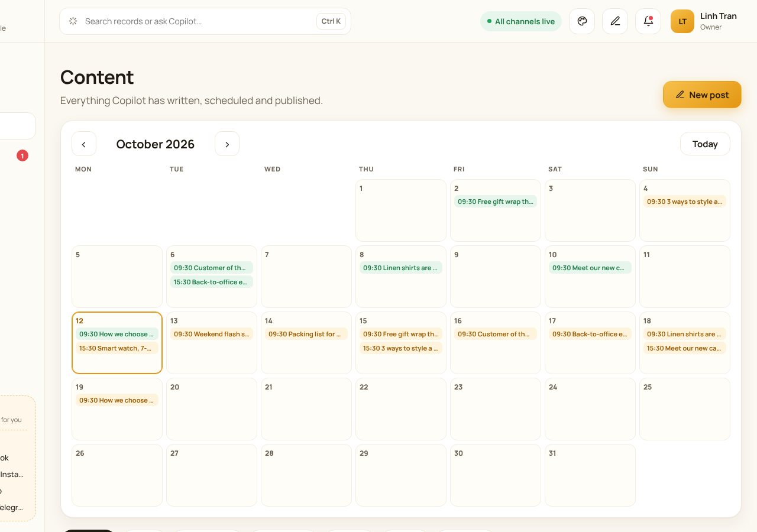Open the 09:30 Linen shirts post on October 8

(401, 268)
